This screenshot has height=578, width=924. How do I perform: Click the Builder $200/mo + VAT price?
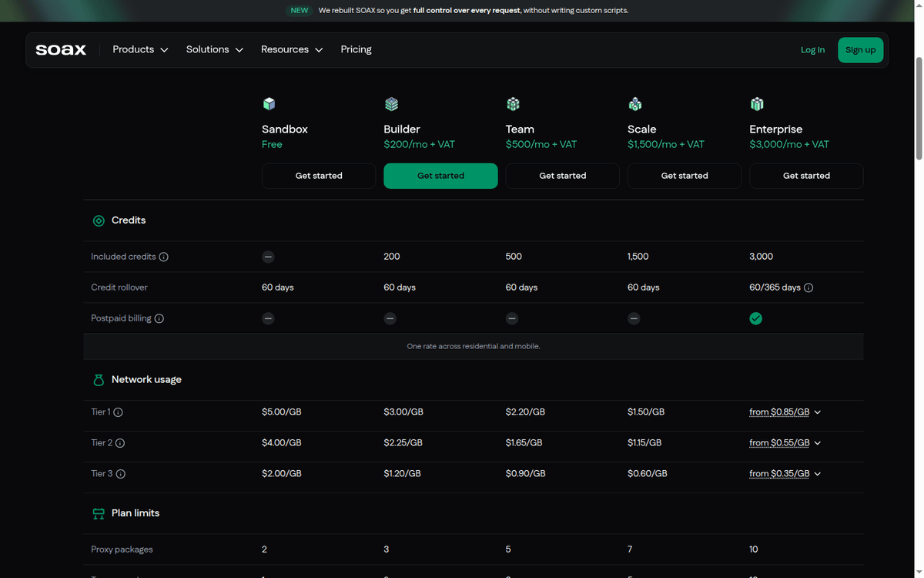(x=419, y=145)
